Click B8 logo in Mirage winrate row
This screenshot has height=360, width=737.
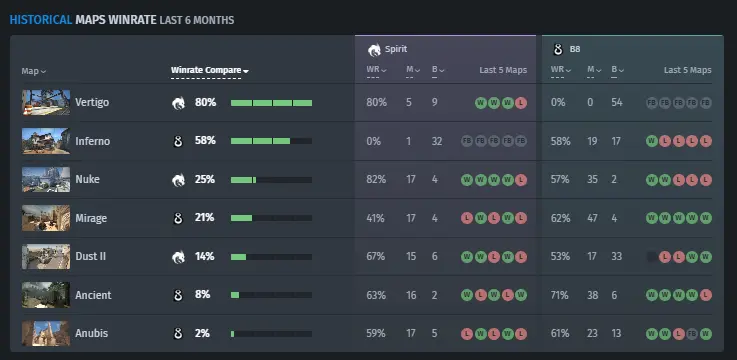(178, 218)
